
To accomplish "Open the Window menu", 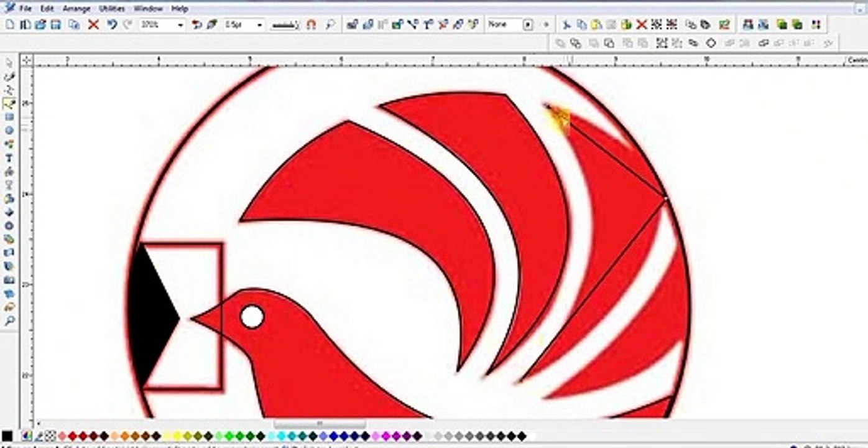I will (149, 9).
